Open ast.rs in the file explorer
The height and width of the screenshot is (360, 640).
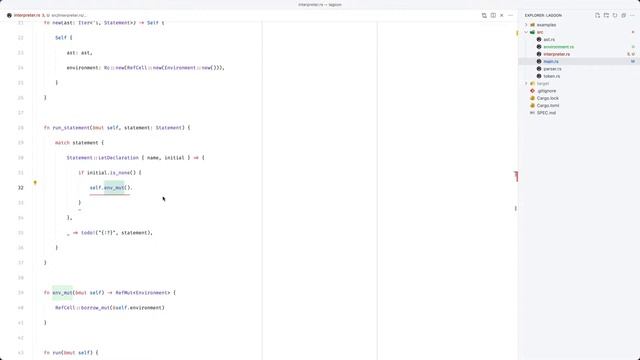(x=549, y=40)
